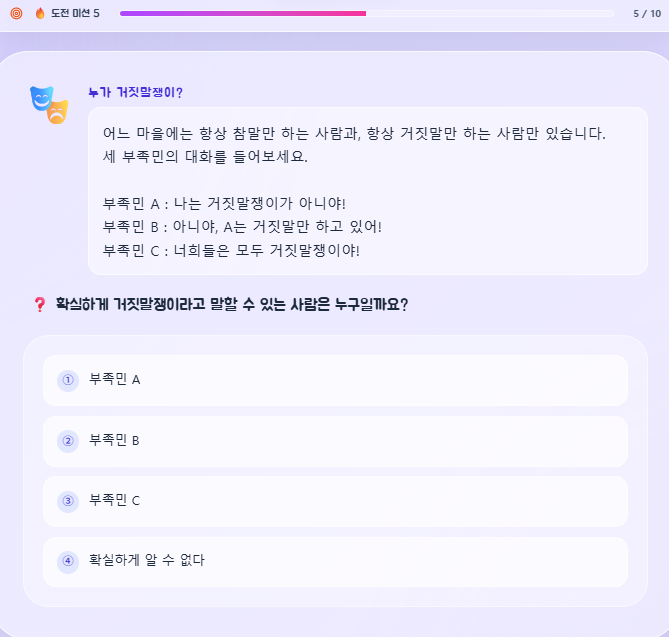669x637 pixels.
Task: Select answer option 부족민 B
Action: coord(335,441)
